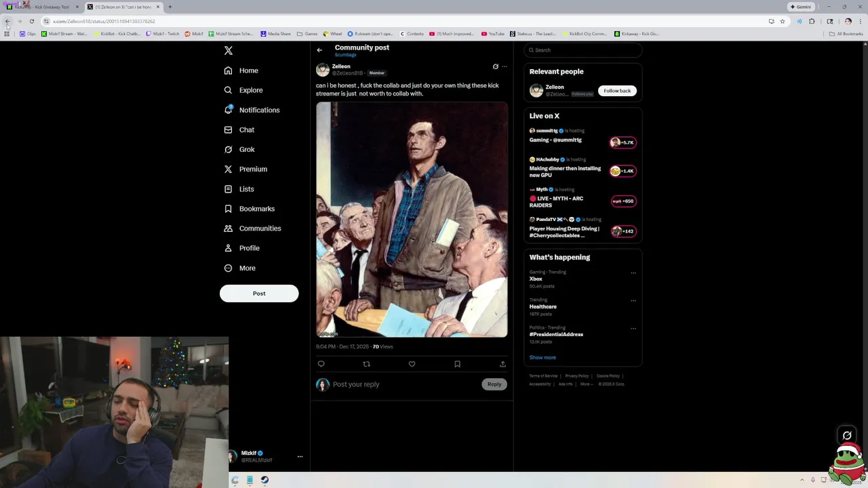Like the post with the heart icon

pyautogui.click(x=412, y=364)
